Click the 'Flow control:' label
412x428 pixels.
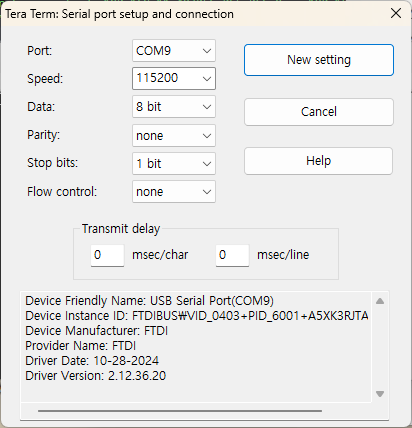coord(62,192)
